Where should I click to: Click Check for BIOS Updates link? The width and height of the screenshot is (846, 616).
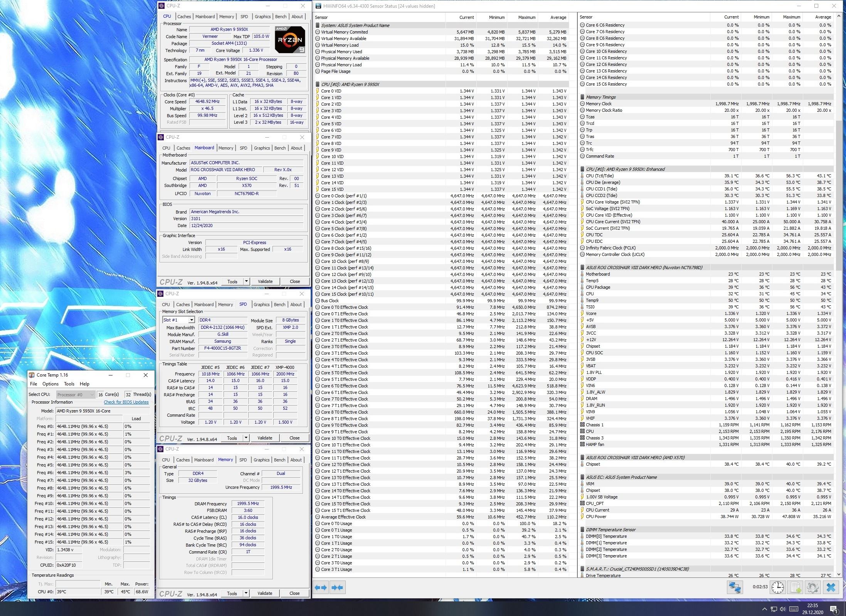126,402
